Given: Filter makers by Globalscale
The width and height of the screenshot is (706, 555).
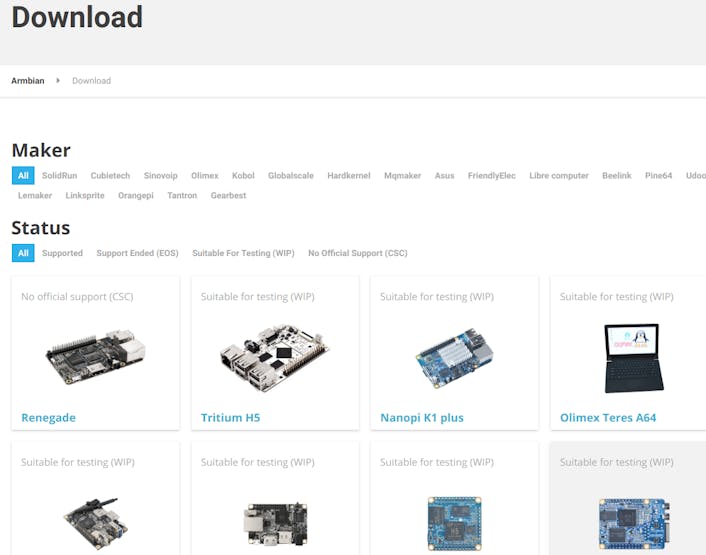Looking at the screenshot, I should coord(291,176).
